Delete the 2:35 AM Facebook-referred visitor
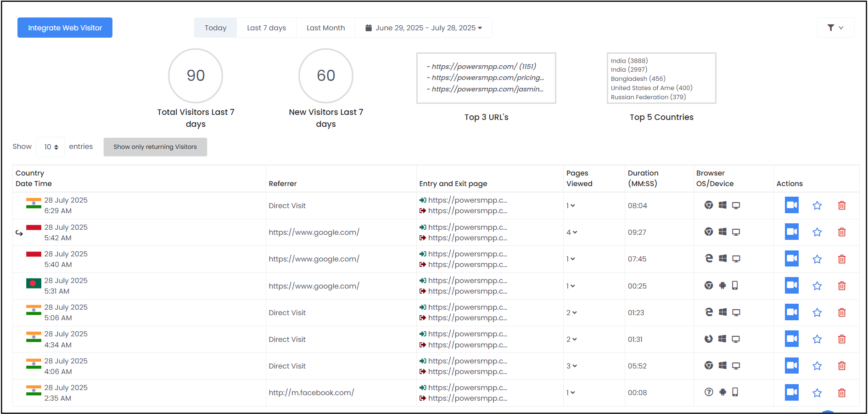 842,393
